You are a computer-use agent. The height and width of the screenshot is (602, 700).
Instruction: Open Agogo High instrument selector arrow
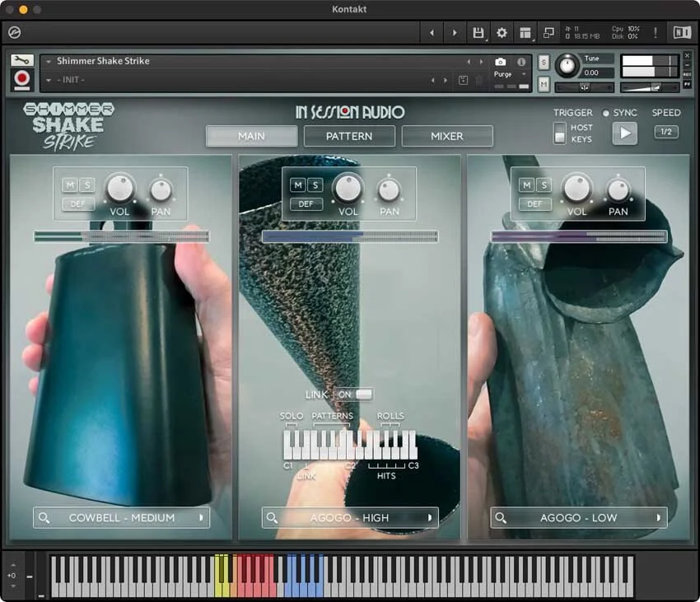point(430,518)
